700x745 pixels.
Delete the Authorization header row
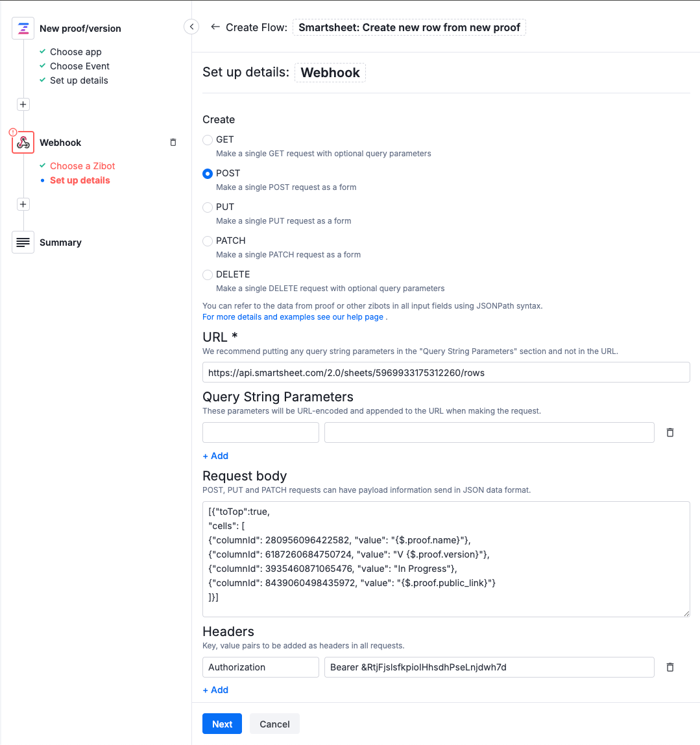(x=670, y=667)
